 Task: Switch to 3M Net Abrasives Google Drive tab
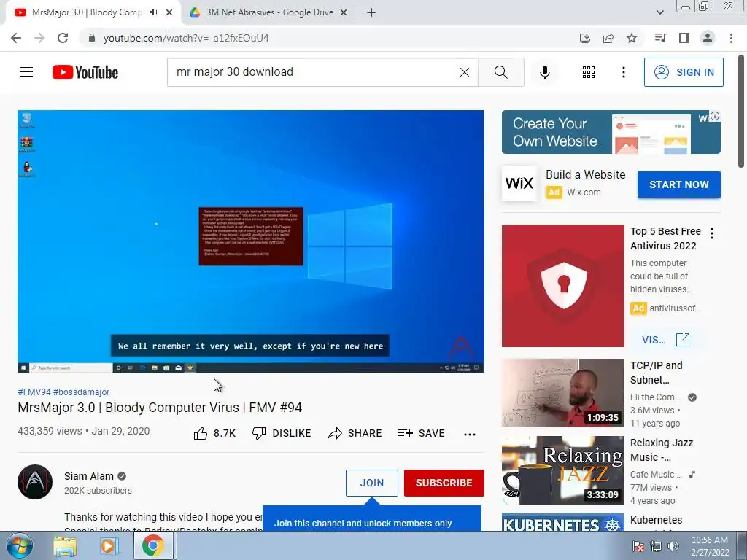[x=269, y=12]
